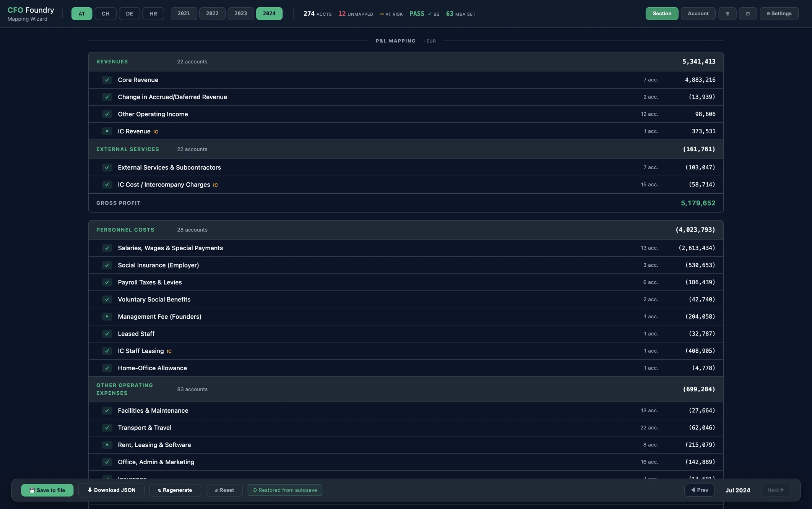Click the flag icon on IC Revenue row

pos(107,131)
